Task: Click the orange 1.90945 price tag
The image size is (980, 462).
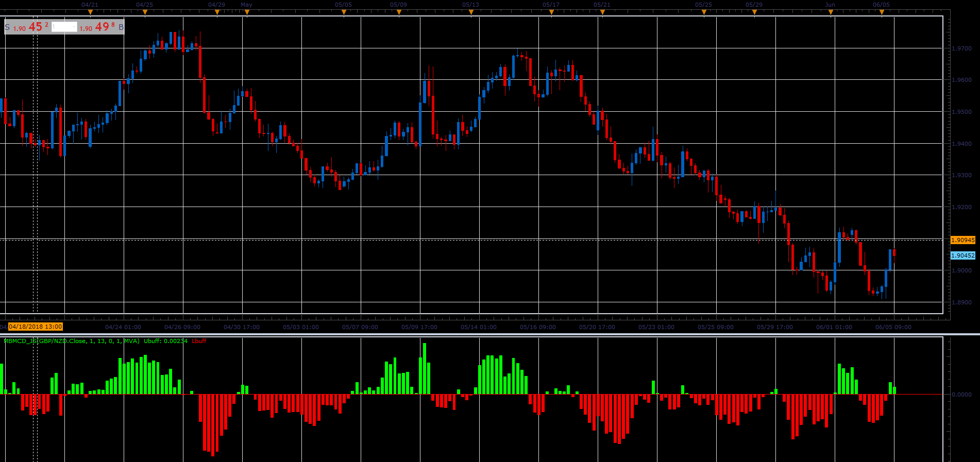Action: click(963, 240)
